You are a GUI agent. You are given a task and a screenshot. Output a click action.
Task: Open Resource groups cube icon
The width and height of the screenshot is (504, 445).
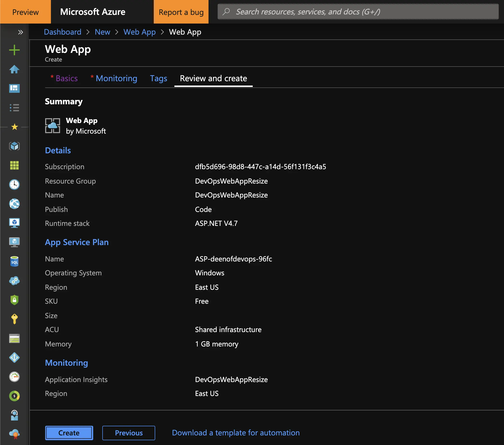[14, 146]
